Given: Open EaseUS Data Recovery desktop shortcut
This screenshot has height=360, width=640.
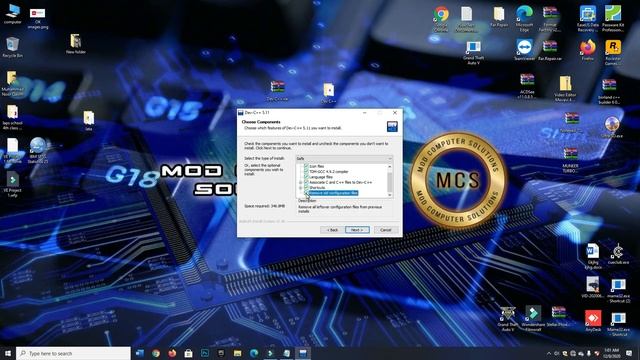Looking at the screenshot, I should click(x=588, y=19).
